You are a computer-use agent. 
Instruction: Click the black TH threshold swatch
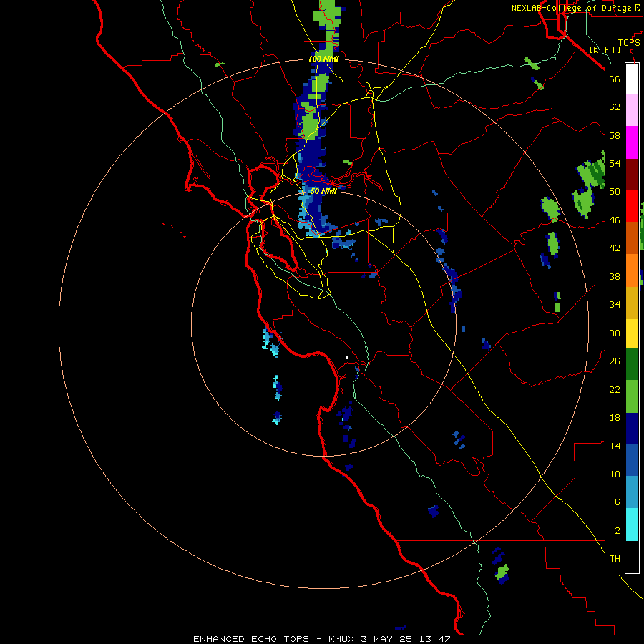point(632,557)
